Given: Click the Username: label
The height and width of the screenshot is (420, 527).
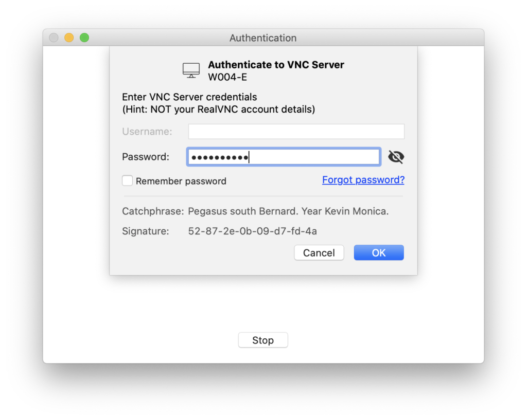Looking at the screenshot, I should [147, 132].
